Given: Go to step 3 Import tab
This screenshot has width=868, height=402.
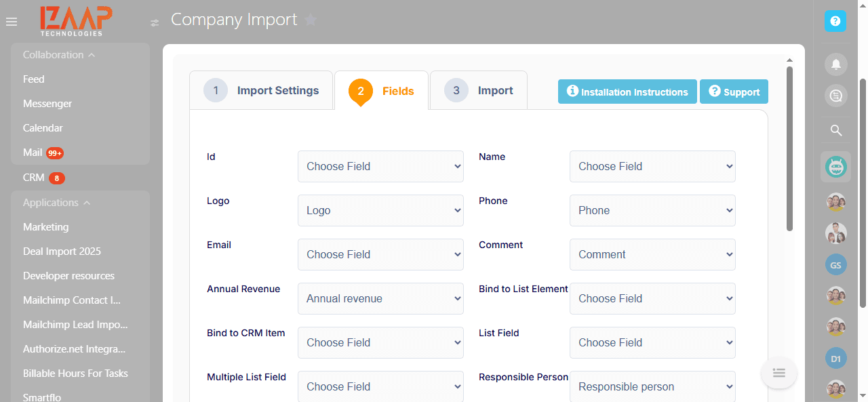Looking at the screenshot, I should coord(479,90).
